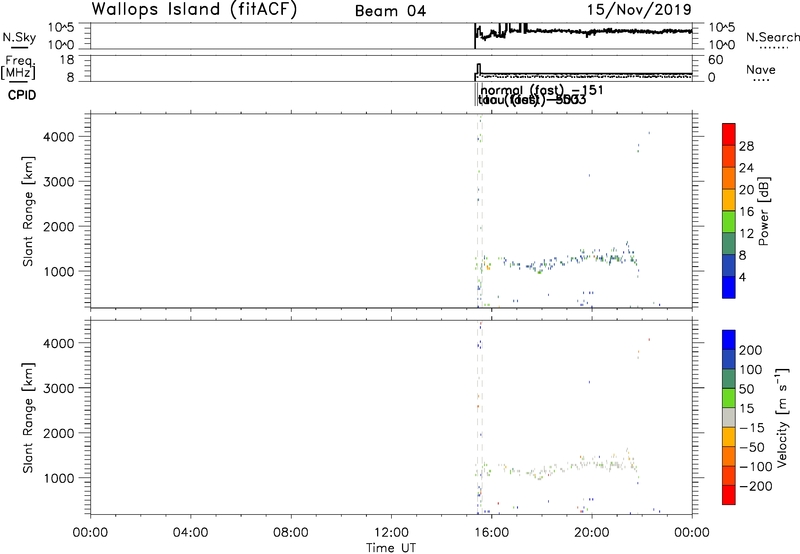Click the Power colorbar segment between 8 and 12
This screenshot has width=800, height=554.
(x=729, y=243)
